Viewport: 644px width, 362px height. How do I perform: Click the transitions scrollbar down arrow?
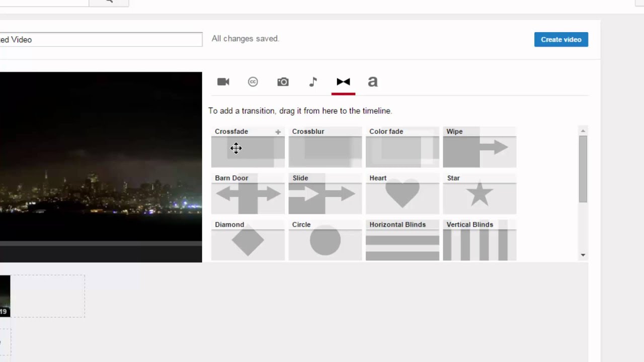pyautogui.click(x=583, y=255)
